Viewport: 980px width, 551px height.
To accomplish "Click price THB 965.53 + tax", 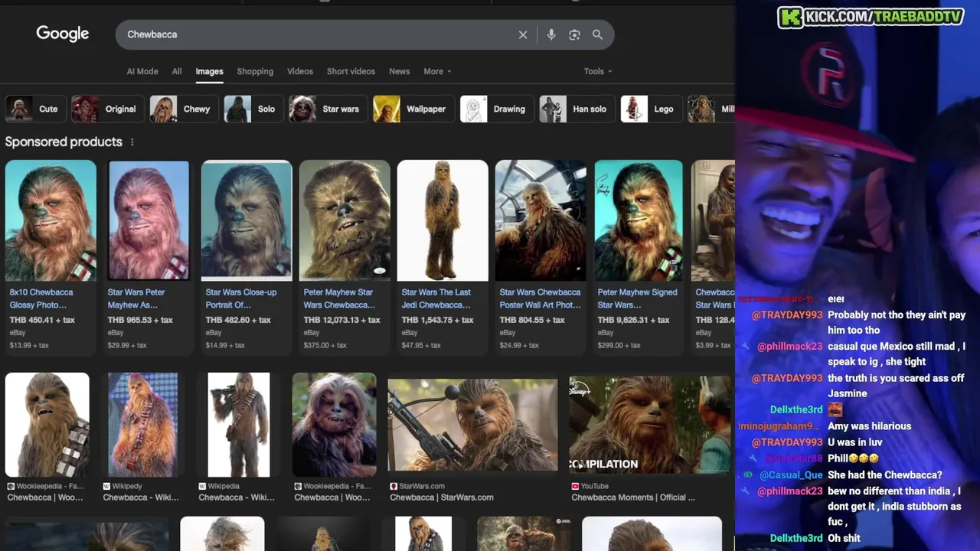I will 140,320.
